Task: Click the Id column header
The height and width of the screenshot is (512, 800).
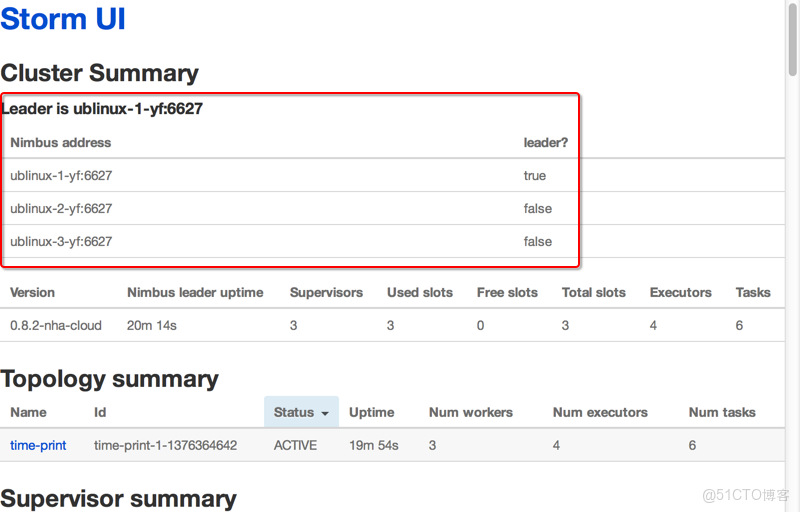Action: pyautogui.click(x=100, y=412)
